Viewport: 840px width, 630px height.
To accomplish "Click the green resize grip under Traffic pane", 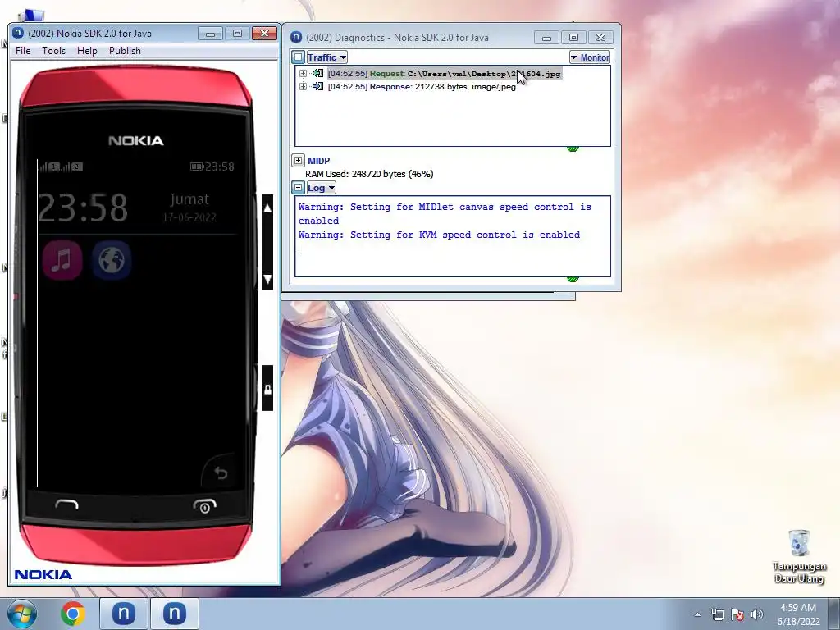I will tap(573, 149).
